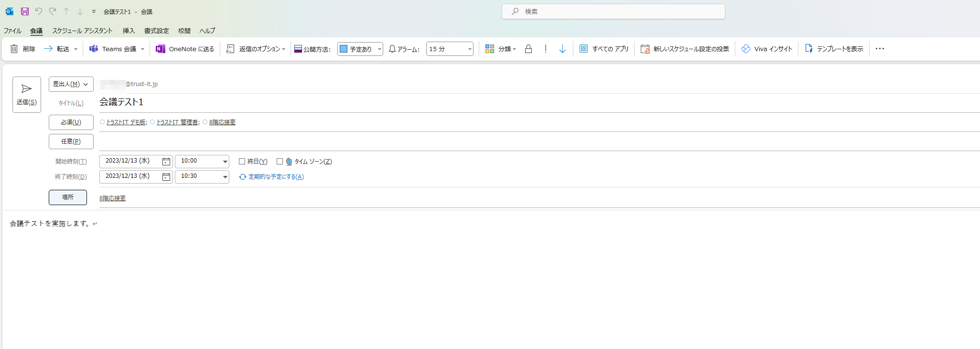
Task: Enable the 終日 all-day checkbox
Action: (x=242, y=162)
